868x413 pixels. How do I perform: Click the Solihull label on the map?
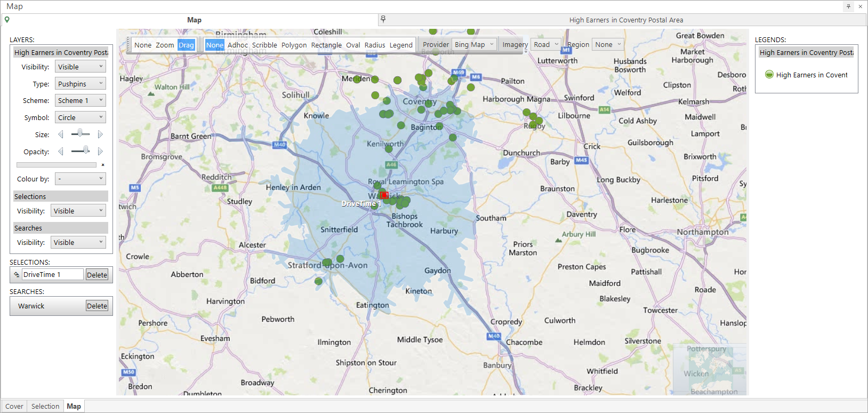[x=295, y=95]
